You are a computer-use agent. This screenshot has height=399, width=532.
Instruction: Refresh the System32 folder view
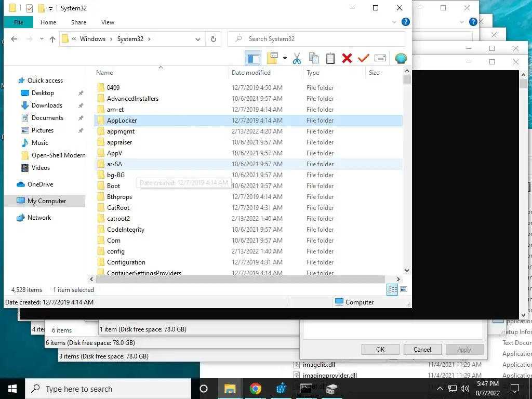tap(214, 39)
